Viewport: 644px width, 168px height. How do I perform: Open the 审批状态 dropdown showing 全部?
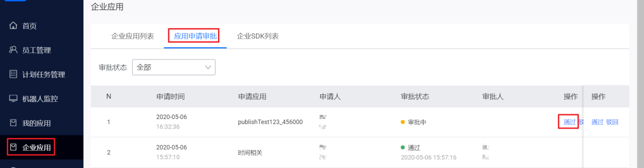point(174,67)
